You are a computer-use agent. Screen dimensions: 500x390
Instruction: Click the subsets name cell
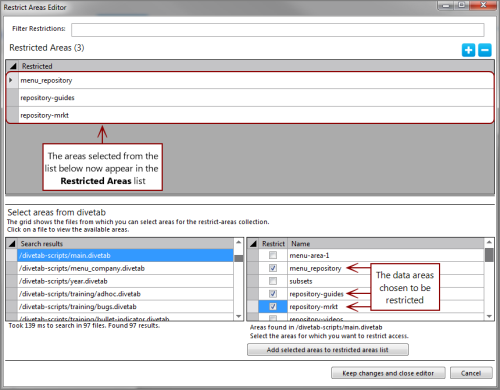(x=386, y=281)
